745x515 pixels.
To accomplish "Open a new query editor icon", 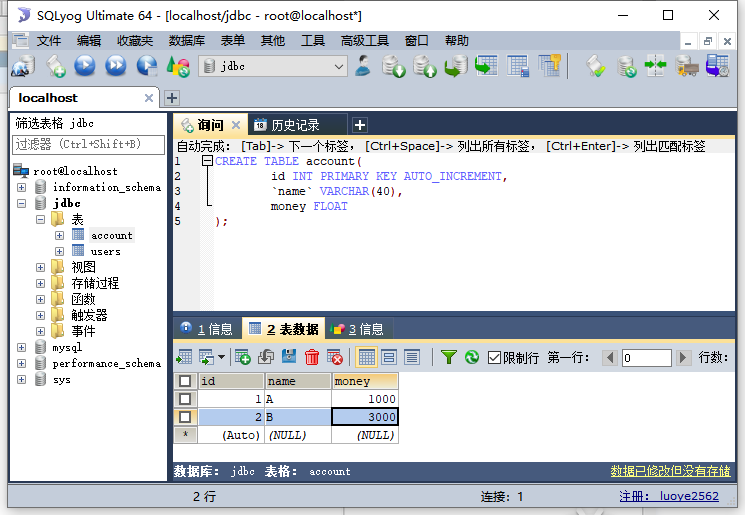I will [55, 66].
